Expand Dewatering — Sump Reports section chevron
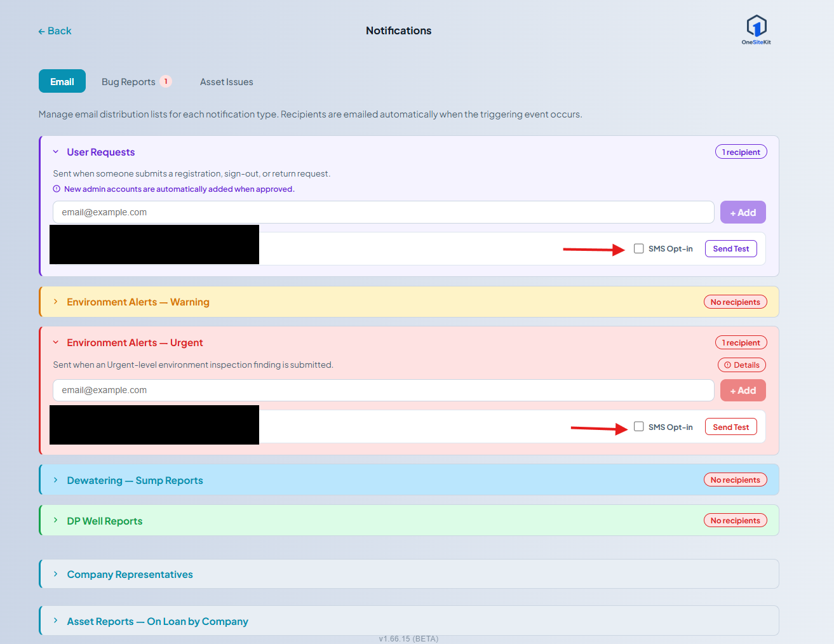 56,480
